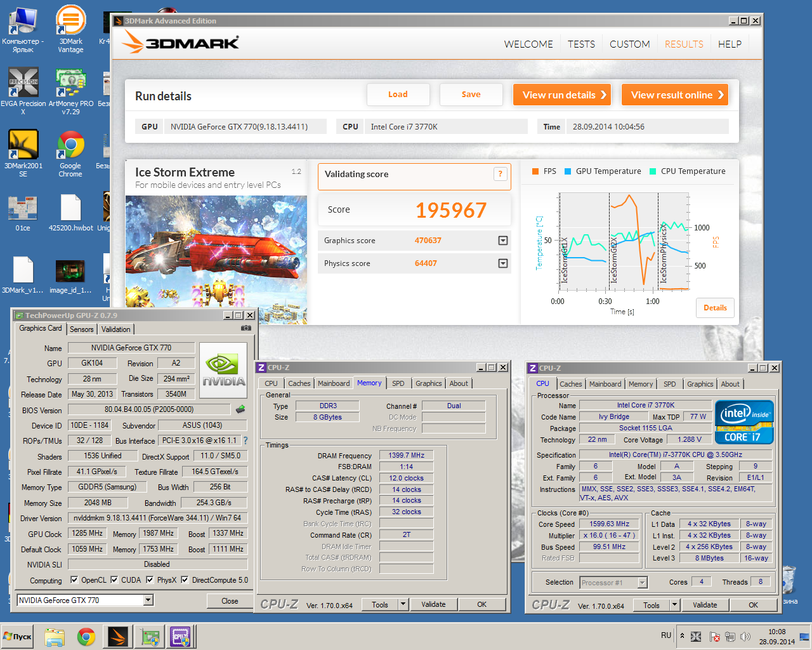Click the Bus Interface question mark icon

pyautogui.click(x=246, y=441)
